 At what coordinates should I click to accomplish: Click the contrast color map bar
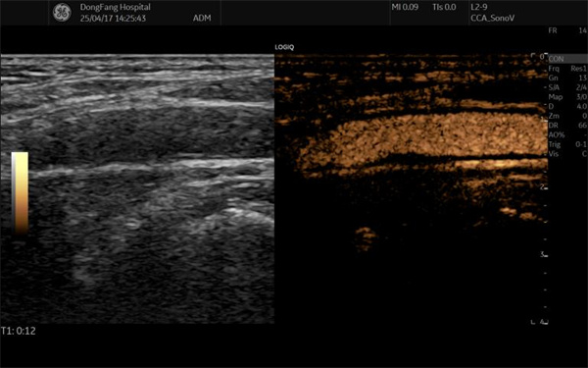click(20, 193)
